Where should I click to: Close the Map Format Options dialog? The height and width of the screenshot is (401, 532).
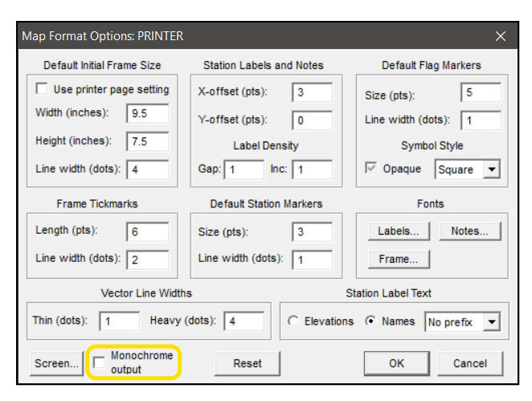(501, 36)
